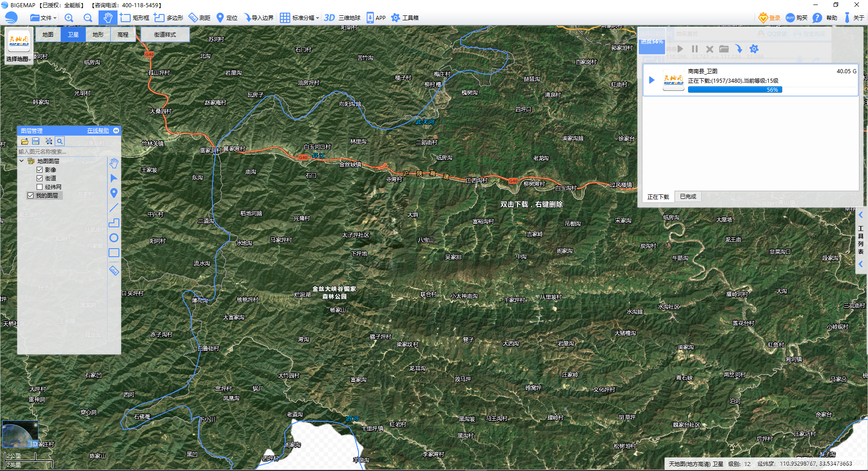Enable the 经纬网 grid checkbox

(x=40, y=187)
